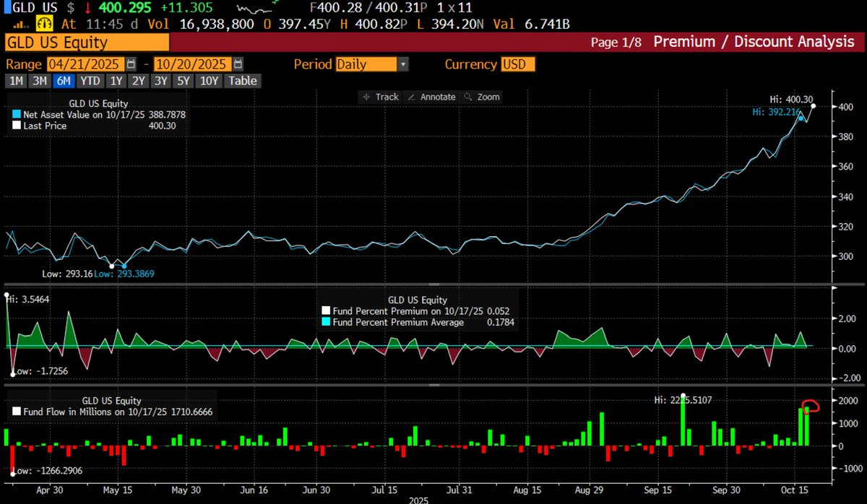The height and width of the screenshot is (504, 867).
Task: Click the Hi: 400.30 last price marker dot
Action: [814, 106]
